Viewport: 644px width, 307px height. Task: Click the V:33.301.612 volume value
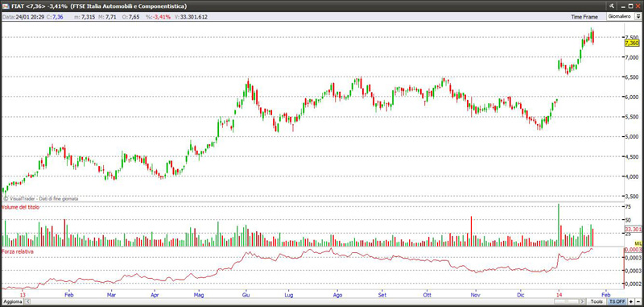191,17
